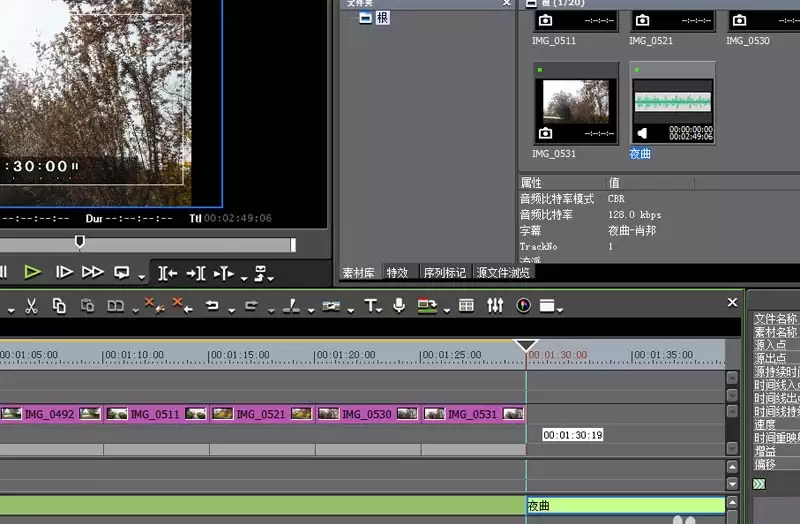Screen dimensions: 800x524
Task: Click the fast forward button
Action: (x=93, y=272)
